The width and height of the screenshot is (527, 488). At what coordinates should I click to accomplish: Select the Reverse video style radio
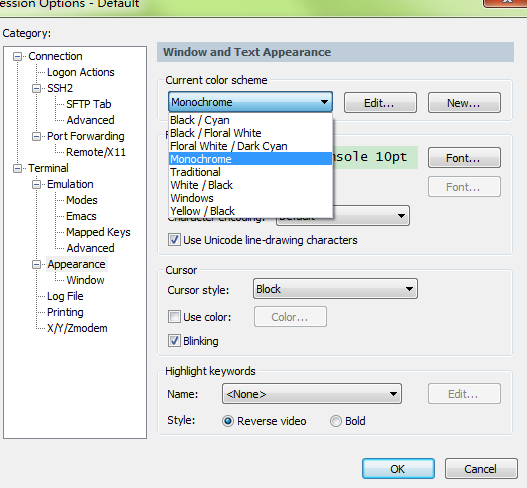228,421
